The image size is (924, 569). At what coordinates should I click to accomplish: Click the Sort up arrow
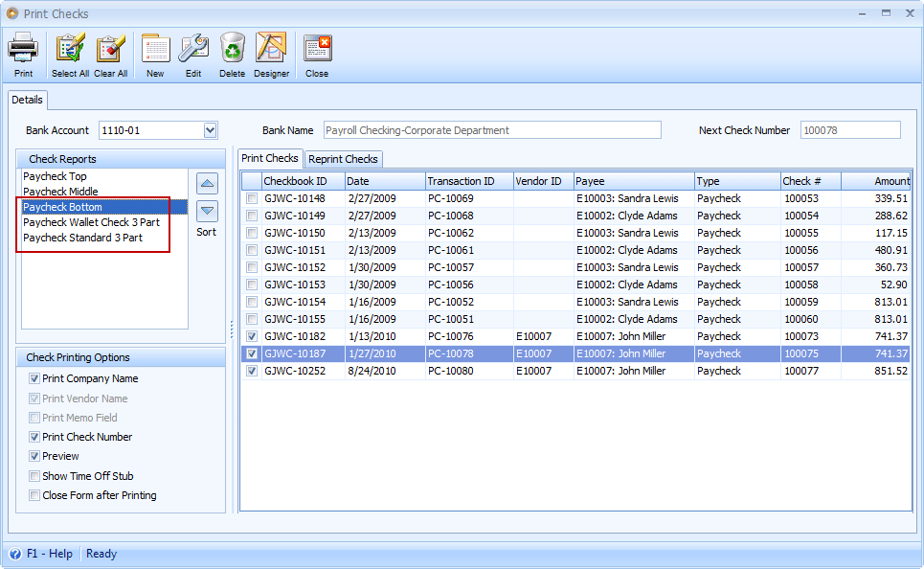point(206,183)
